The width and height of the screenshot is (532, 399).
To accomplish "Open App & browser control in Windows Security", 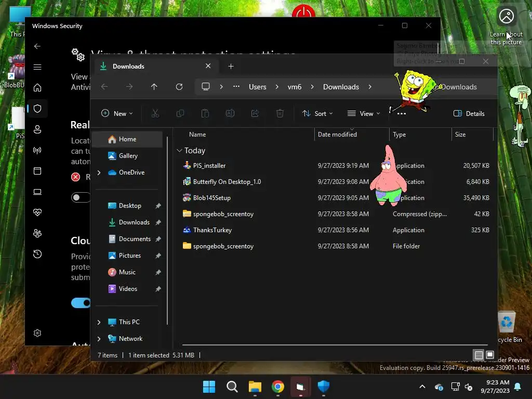I will coord(37,171).
